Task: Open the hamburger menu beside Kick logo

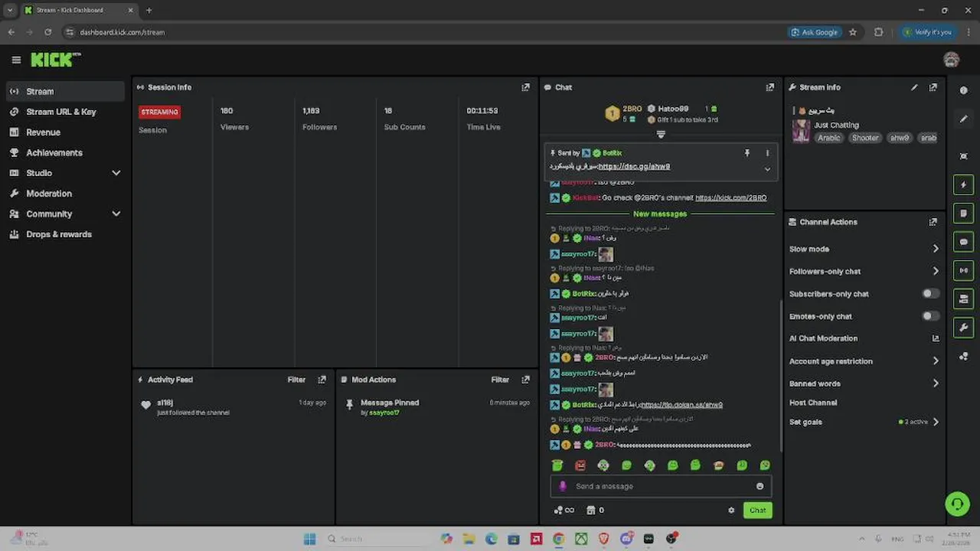Action: pyautogui.click(x=16, y=60)
